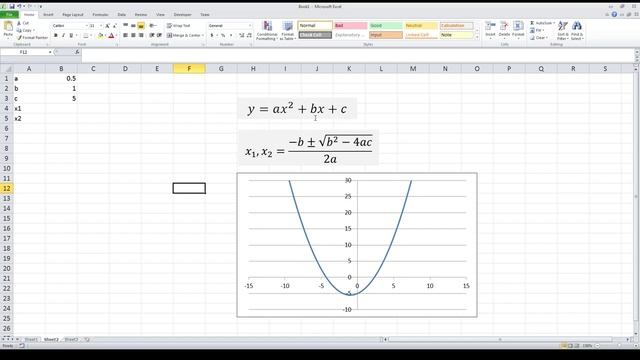
Task: Increase indent in cell
Action: (159, 36)
